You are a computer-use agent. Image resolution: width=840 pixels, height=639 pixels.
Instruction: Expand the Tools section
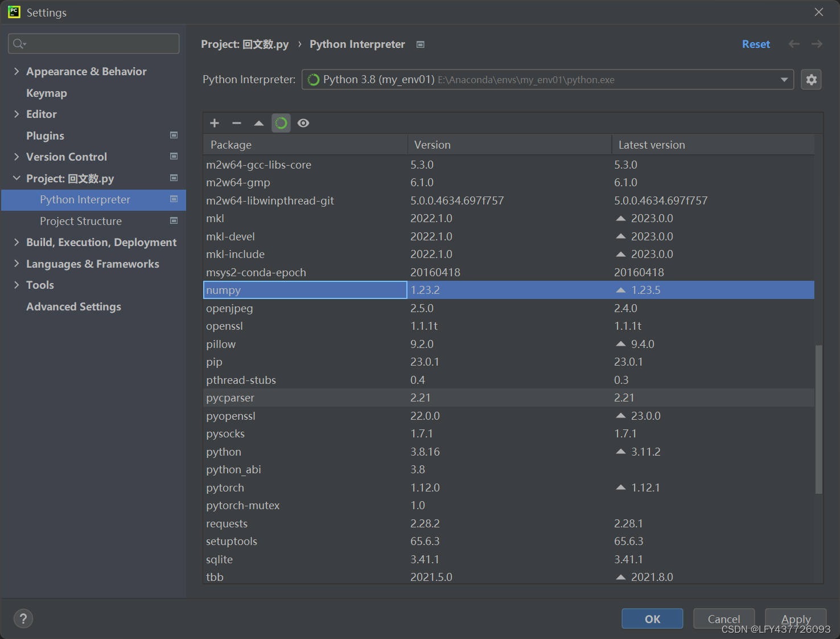(17, 285)
